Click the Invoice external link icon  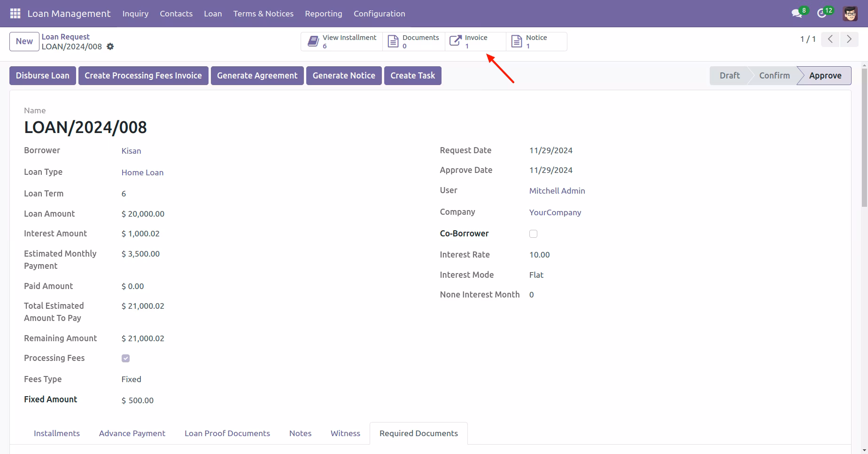[x=455, y=41]
